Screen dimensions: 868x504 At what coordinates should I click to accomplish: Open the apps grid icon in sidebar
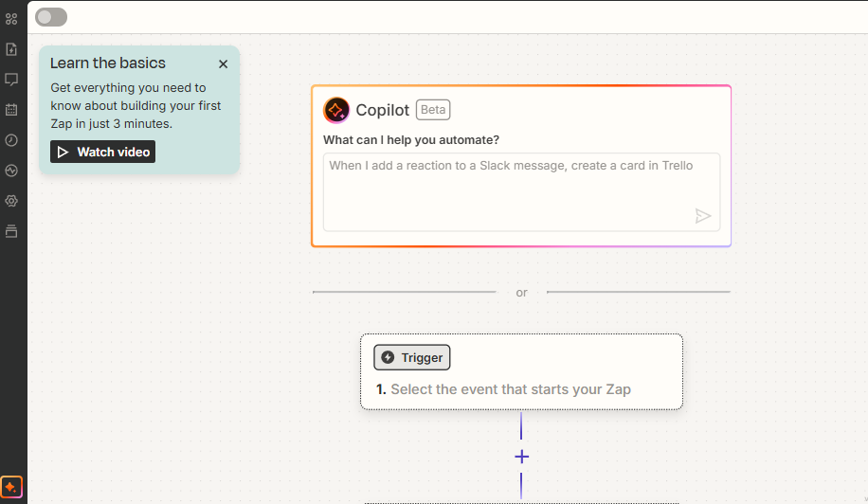(x=11, y=19)
